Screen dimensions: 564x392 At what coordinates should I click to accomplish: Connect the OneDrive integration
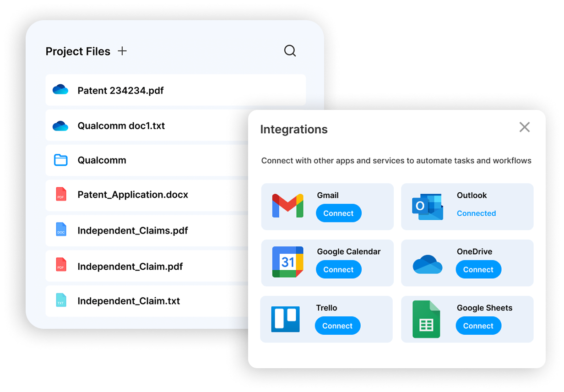coord(478,270)
